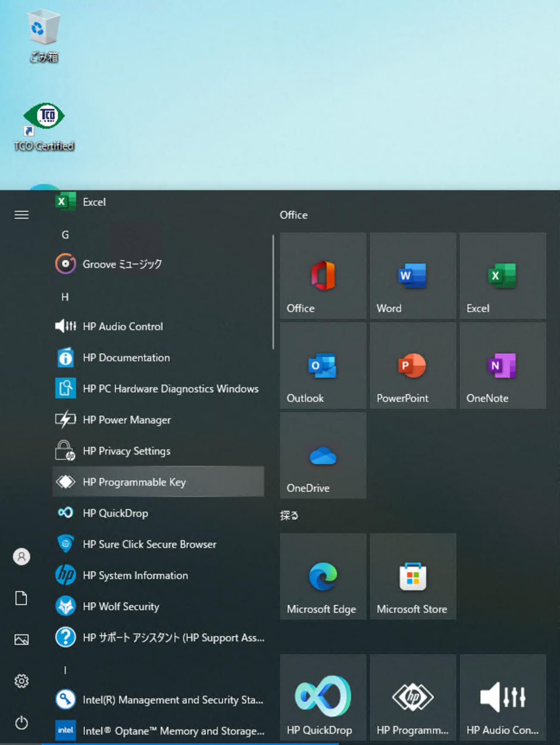Viewport: 560px width, 745px height.
Task: Open the HP Audio Control tile
Action: 503,698
